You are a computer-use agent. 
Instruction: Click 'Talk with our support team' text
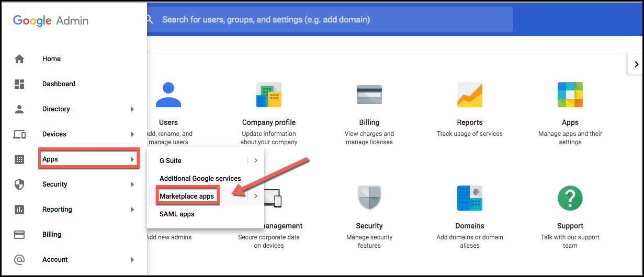click(570, 241)
